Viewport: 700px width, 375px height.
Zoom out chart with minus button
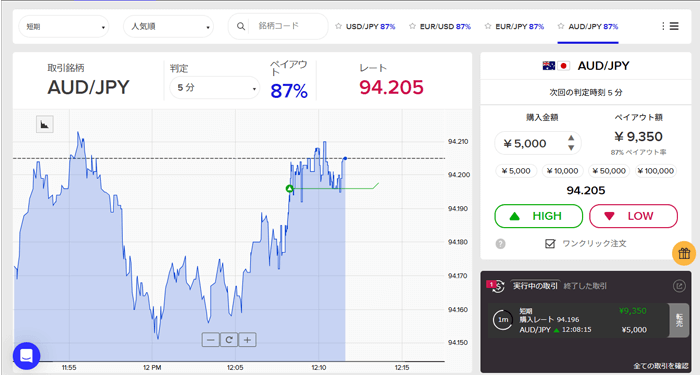[211, 340]
